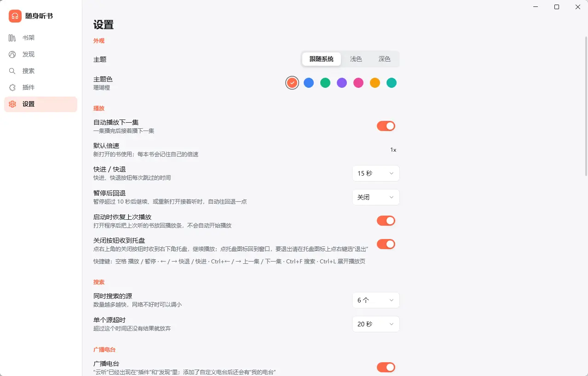Image resolution: width=588 pixels, height=376 pixels.
Task: Click the 珊瑚橙 color name text
Action: (x=102, y=88)
